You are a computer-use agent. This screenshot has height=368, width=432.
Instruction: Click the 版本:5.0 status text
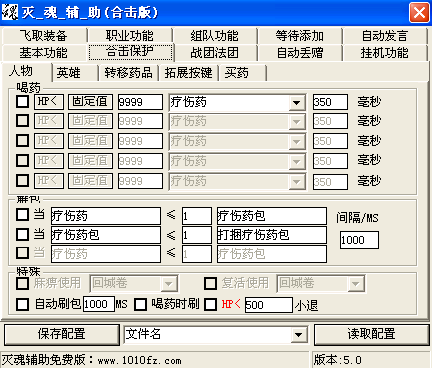(x=337, y=360)
